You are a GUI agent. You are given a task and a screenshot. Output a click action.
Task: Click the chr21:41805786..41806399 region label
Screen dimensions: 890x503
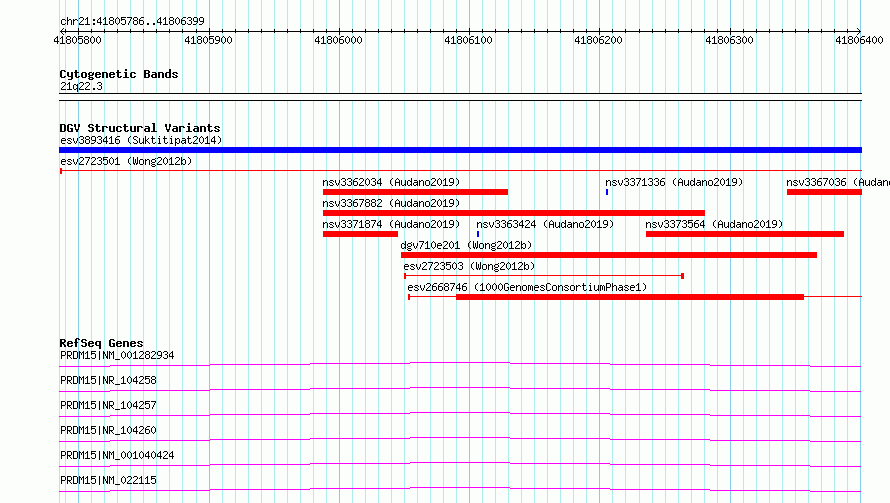(132, 21)
